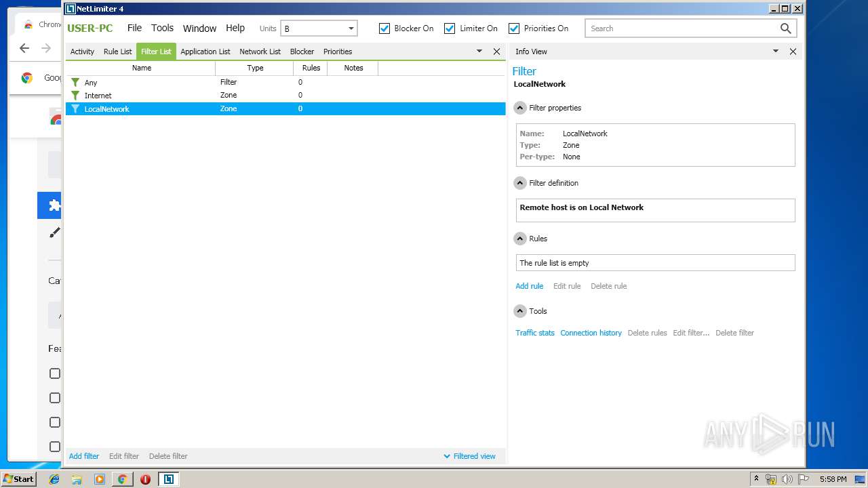868x488 pixels.
Task: Open Windows Media Player taskbar icon
Action: click(100, 479)
